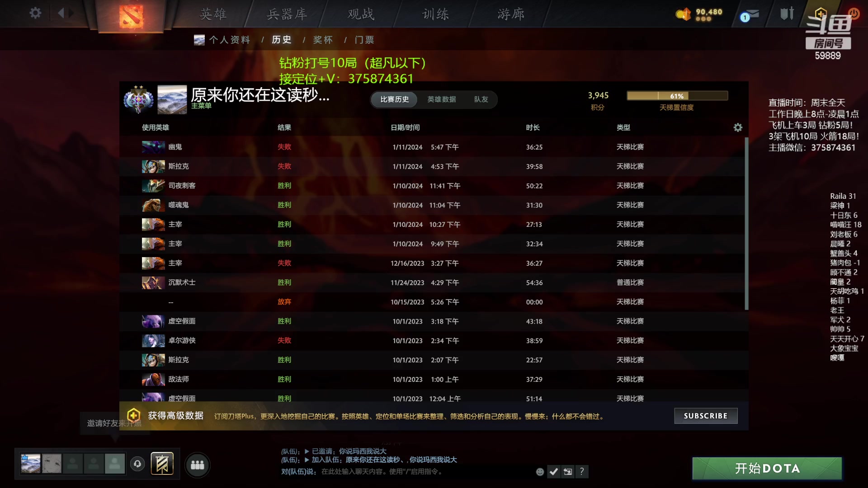The width and height of the screenshot is (868, 488).
Task: Click 卓尔游侠 hero icon
Action: [153, 341]
